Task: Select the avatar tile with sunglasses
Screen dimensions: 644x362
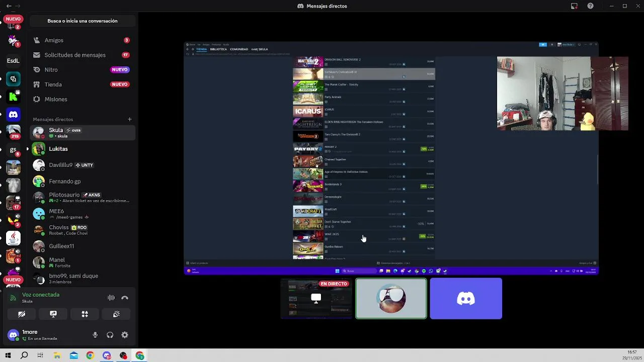Action: click(391, 299)
